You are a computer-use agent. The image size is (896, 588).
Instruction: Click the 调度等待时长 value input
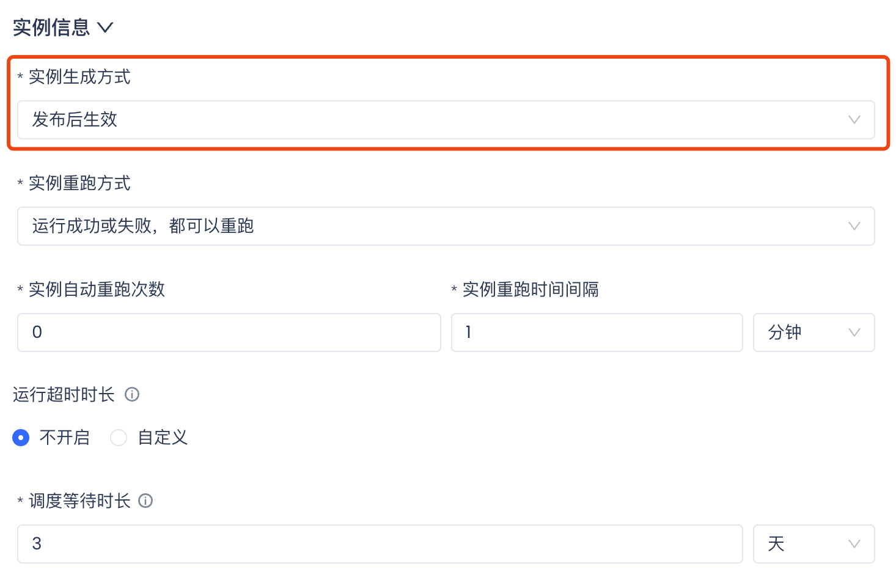click(379, 544)
